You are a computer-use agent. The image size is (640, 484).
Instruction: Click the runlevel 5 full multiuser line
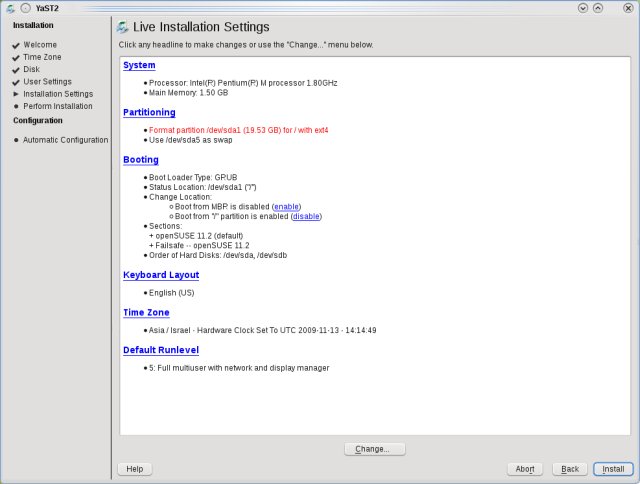(239, 368)
